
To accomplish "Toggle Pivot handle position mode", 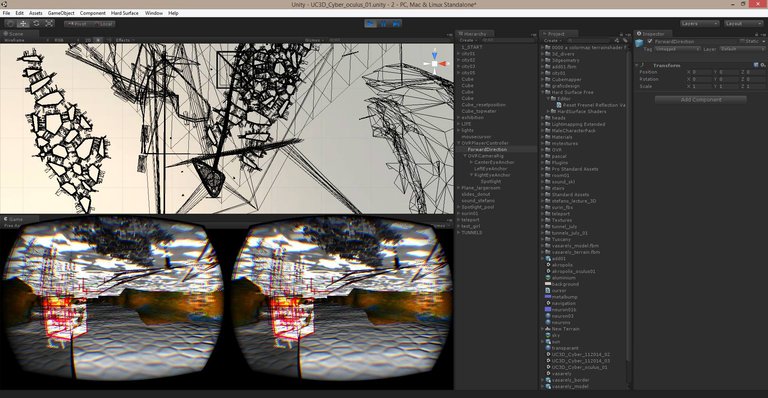I will 77,23.
